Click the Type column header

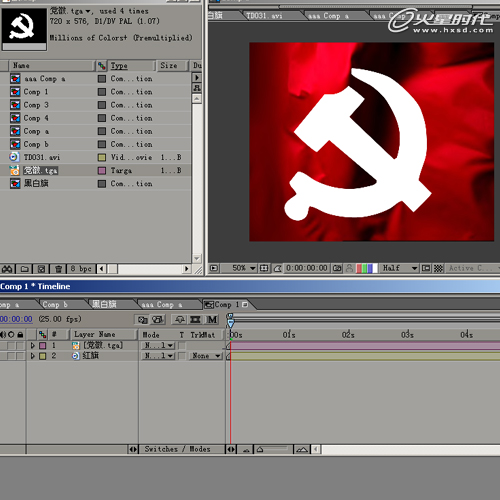[131, 66]
